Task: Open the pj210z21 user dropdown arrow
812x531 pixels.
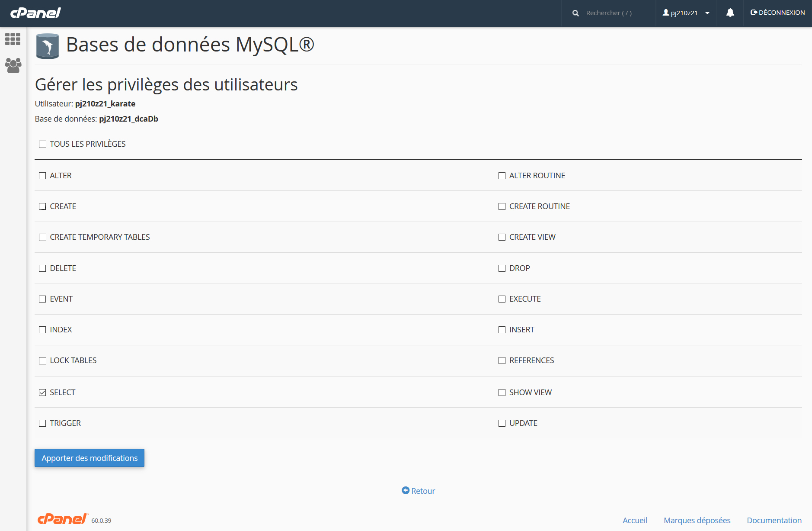Action: click(707, 13)
